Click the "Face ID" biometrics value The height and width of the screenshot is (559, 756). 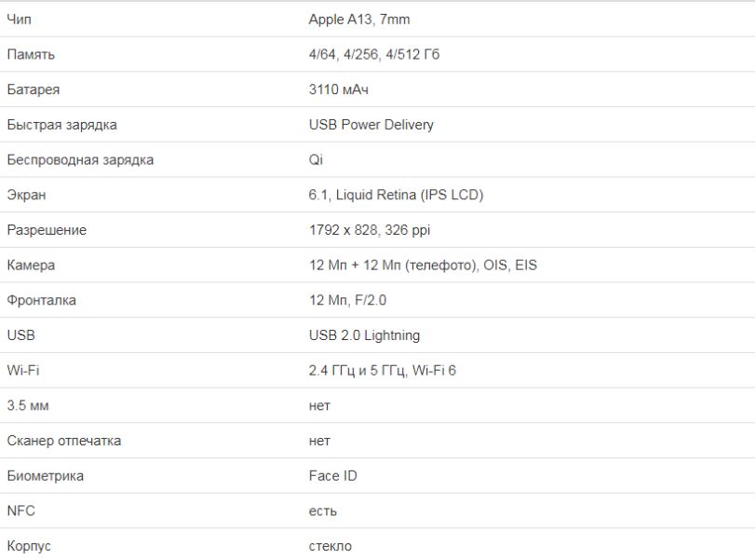332,476
